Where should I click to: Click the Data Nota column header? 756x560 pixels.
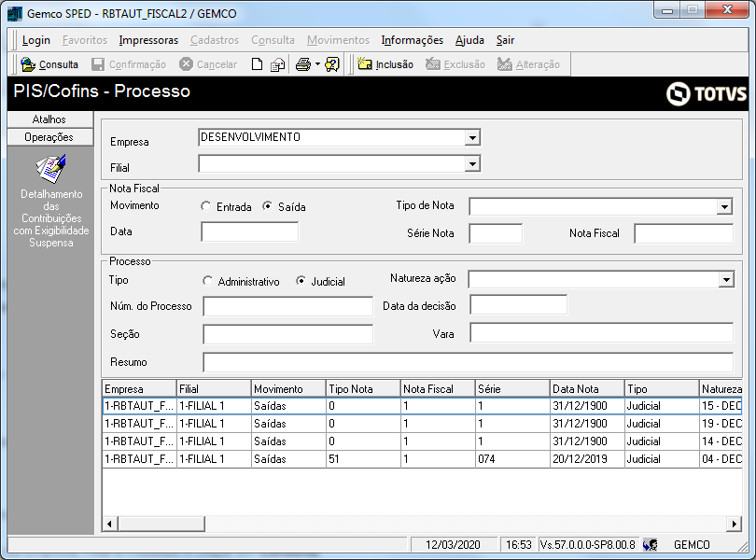pos(587,389)
